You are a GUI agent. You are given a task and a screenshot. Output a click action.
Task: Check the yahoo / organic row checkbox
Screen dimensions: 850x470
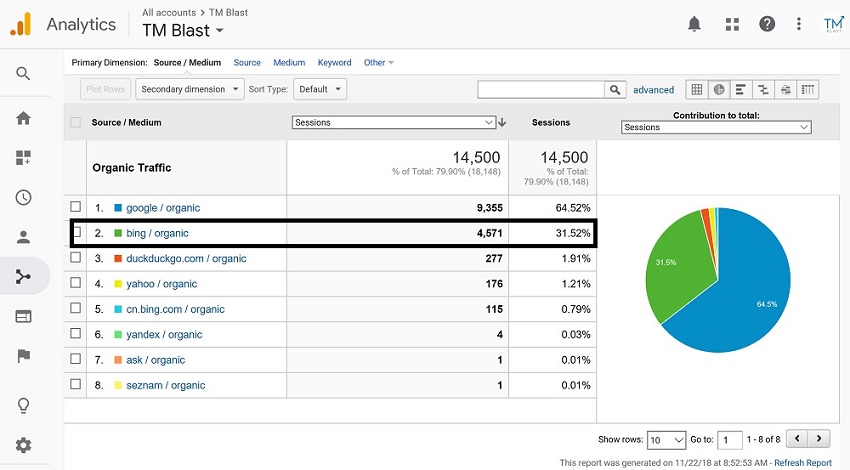click(75, 282)
